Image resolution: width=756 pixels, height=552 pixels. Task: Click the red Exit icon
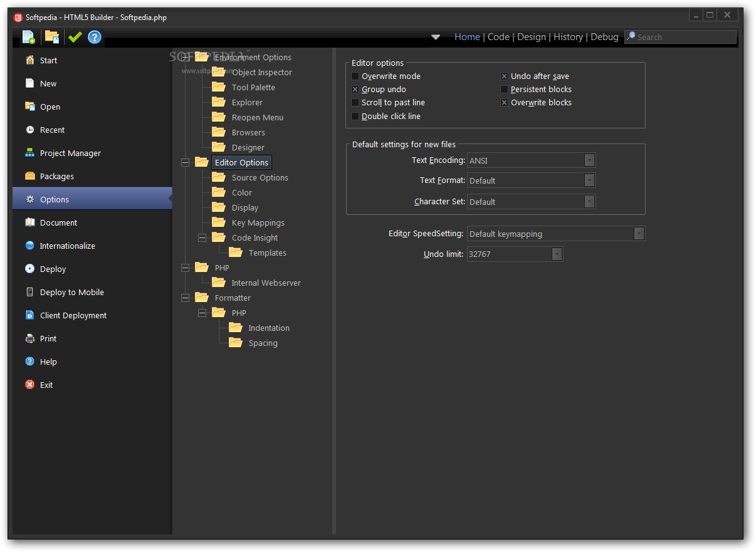click(x=29, y=385)
